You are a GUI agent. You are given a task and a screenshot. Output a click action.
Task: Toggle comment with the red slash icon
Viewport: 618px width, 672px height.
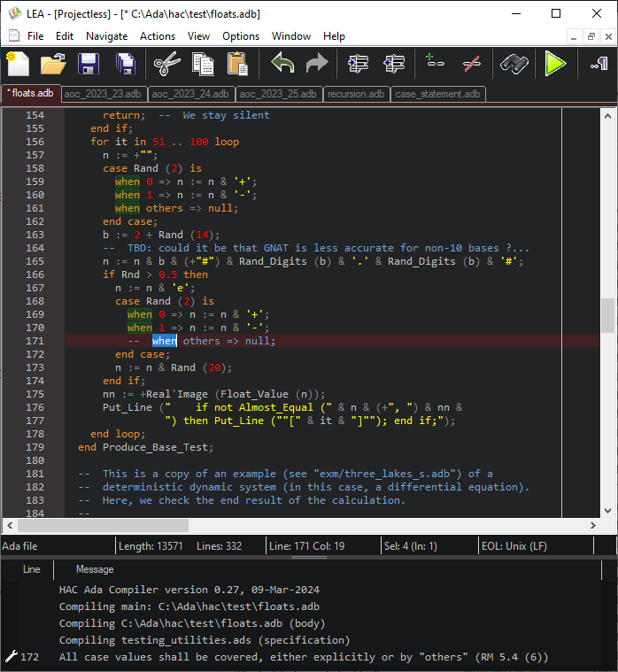[x=472, y=64]
